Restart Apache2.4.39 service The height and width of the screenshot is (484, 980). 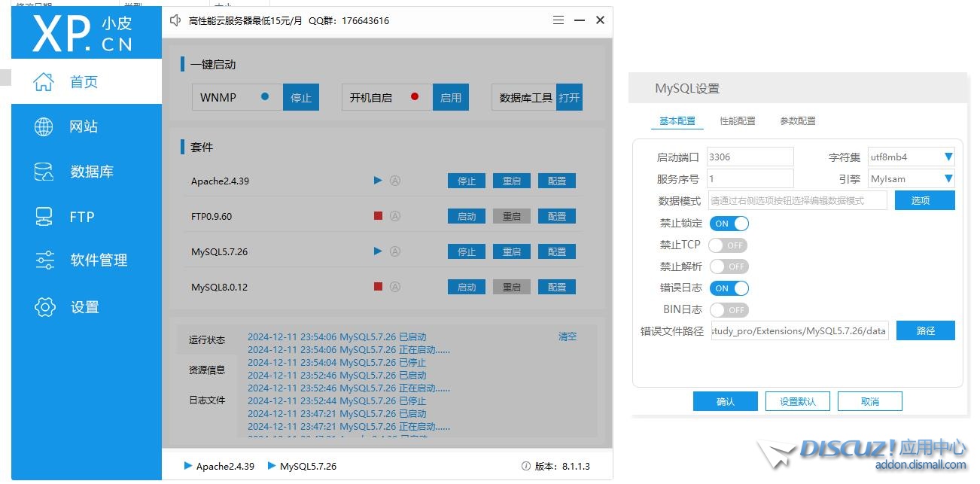[x=512, y=181]
